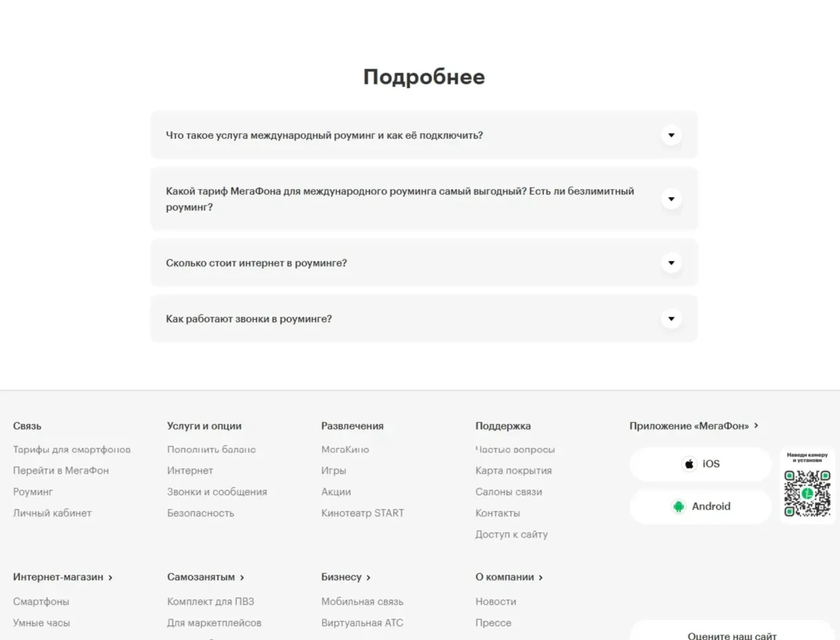Open 'Кинотеатр START' link

(362, 513)
